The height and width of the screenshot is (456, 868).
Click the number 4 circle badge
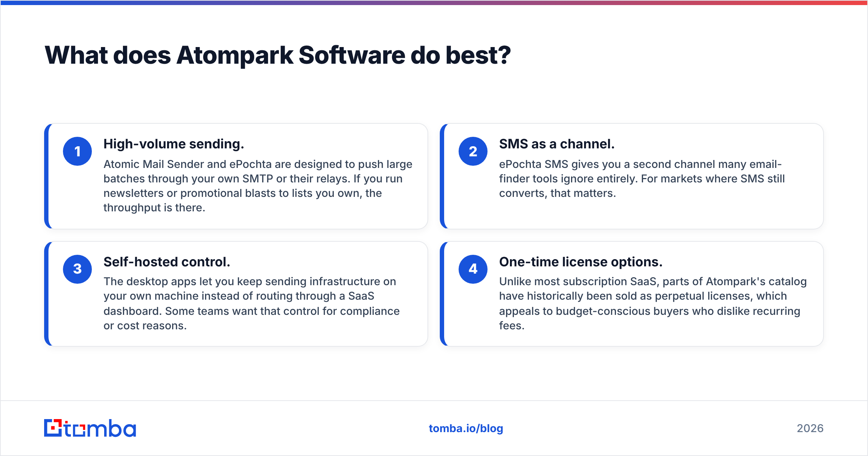click(473, 269)
